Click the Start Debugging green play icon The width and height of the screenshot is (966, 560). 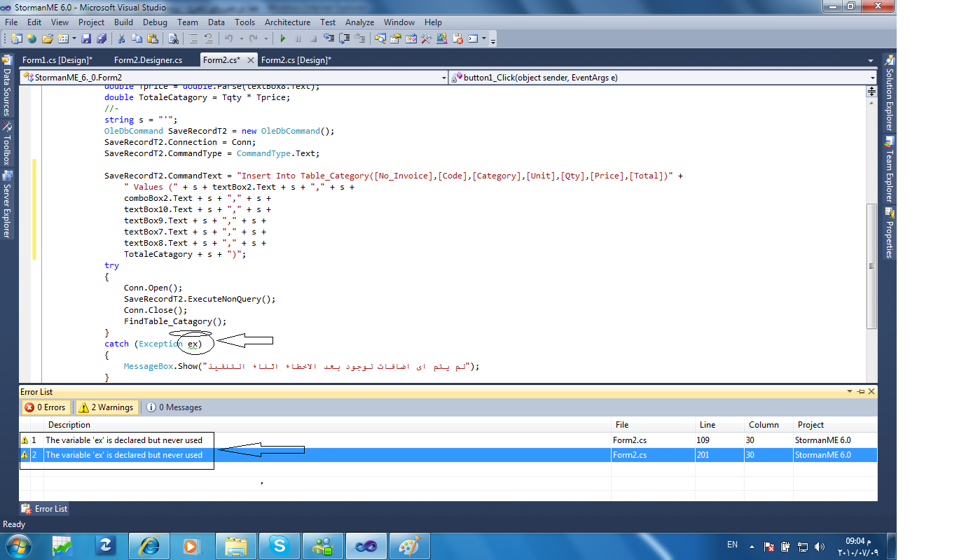(283, 38)
